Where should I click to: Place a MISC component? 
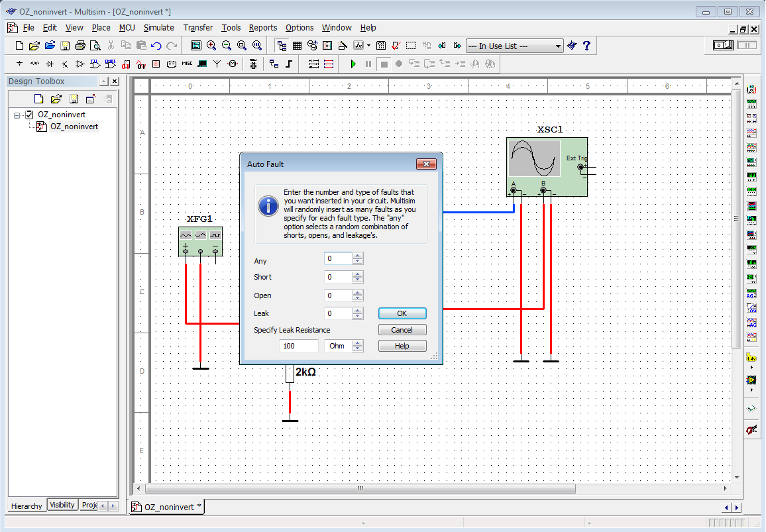coord(187,64)
